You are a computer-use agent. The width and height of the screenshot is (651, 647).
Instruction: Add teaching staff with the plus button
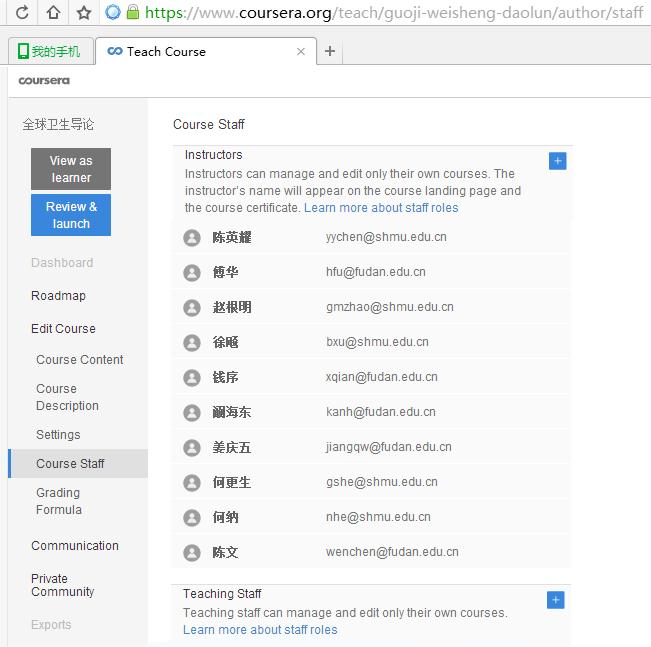556,600
